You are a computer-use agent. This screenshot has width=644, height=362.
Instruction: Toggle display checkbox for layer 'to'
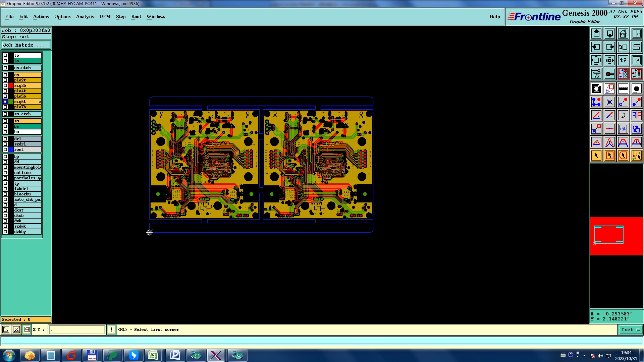(x=5, y=55)
